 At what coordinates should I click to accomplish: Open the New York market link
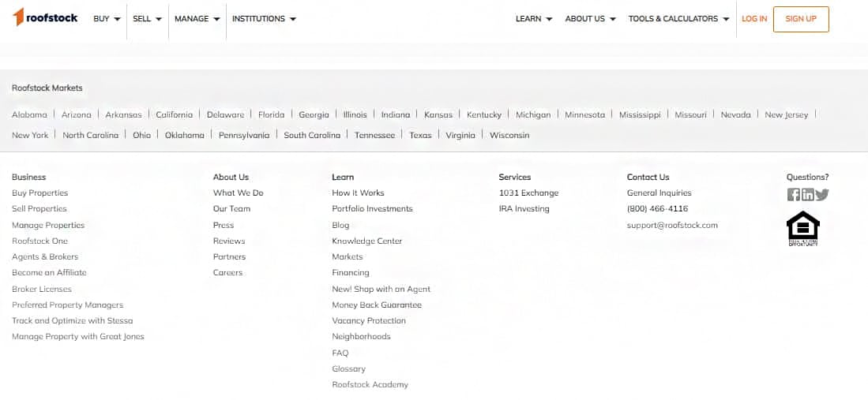[30, 135]
